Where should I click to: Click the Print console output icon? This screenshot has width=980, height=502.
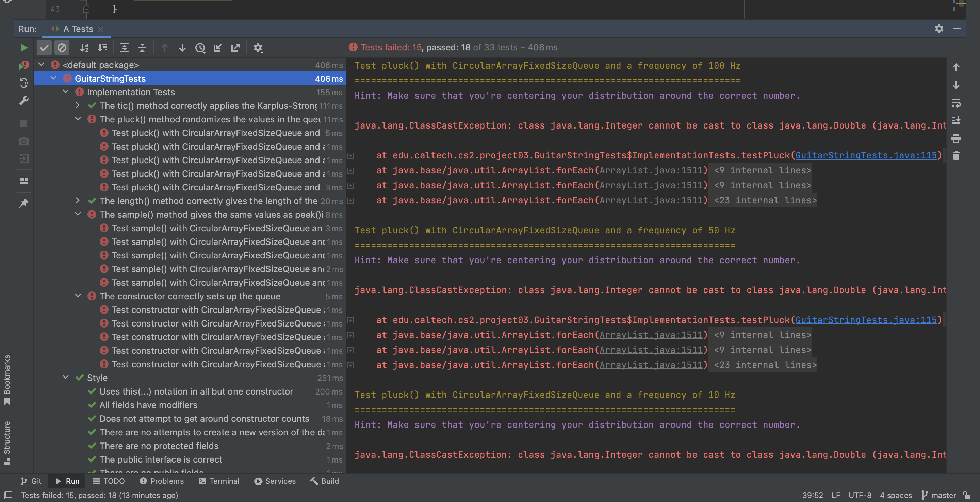coord(955,138)
